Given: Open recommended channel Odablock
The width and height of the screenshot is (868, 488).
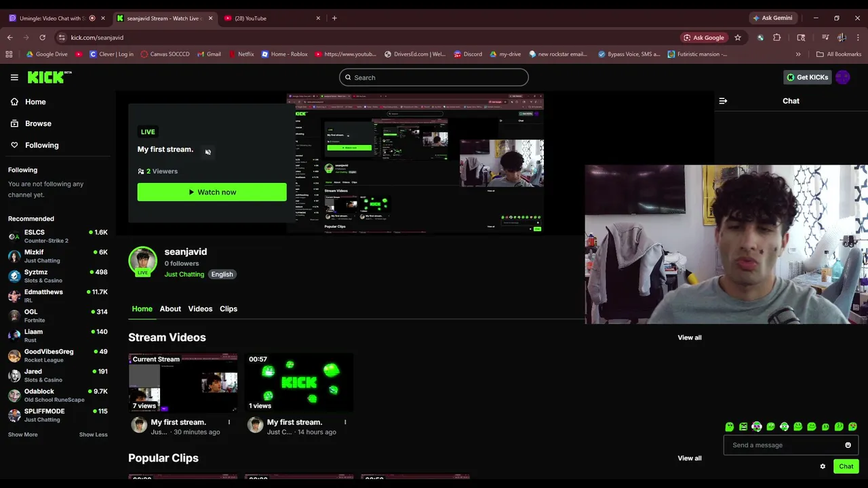Looking at the screenshot, I should click(x=58, y=396).
